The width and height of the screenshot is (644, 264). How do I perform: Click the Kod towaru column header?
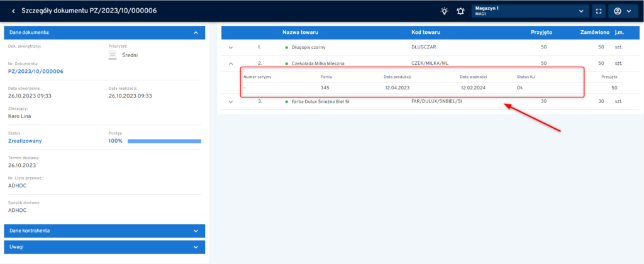coord(426,32)
